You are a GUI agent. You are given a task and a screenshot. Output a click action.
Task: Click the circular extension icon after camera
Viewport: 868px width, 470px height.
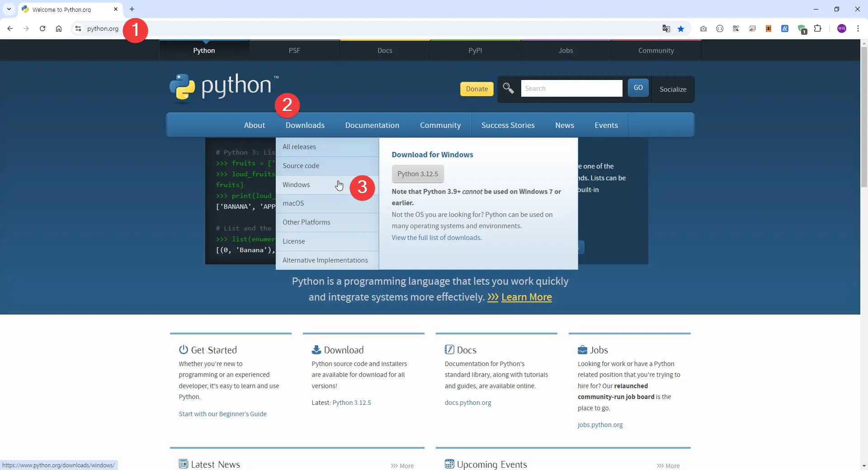tap(720, 28)
